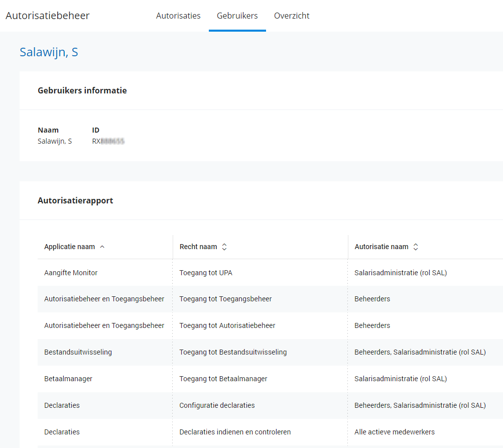
Task: Select the Toegang tot Toegangsbeheer row
Action: (225, 299)
